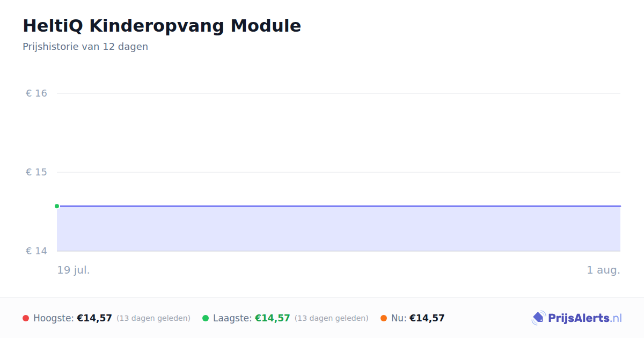644x338 pixels.
Task: Click the Hoogste price €14,57 value
Action: pyautogui.click(x=94, y=318)
